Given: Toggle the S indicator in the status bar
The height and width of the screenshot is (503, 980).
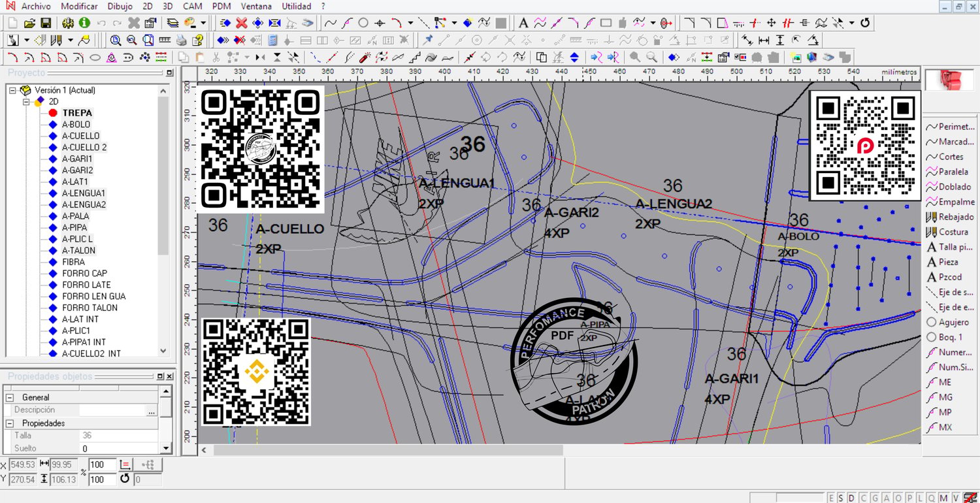Looking at the screenshot, I should coord(841,498).
